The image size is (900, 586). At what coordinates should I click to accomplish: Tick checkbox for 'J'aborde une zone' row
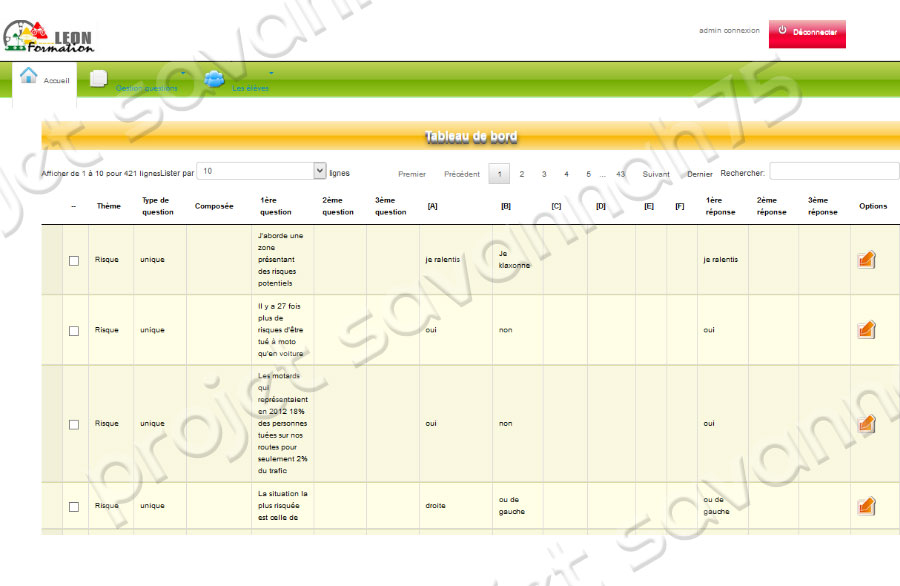coord(74,260)
